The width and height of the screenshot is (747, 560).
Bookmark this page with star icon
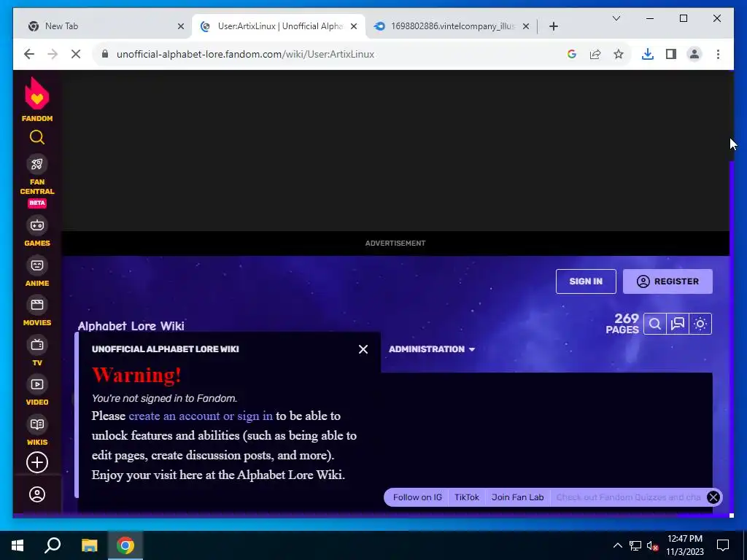click(619, 54)
